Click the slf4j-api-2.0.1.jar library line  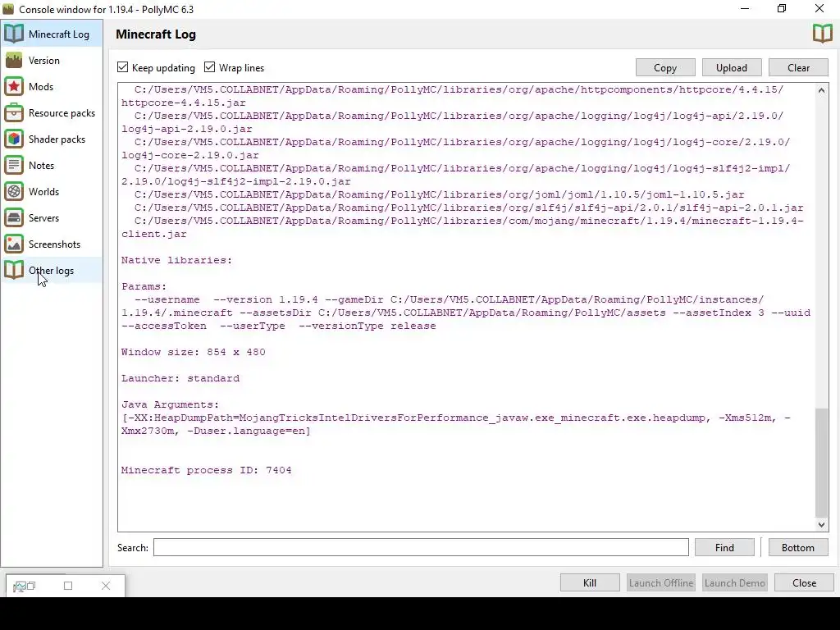point(468,208)
